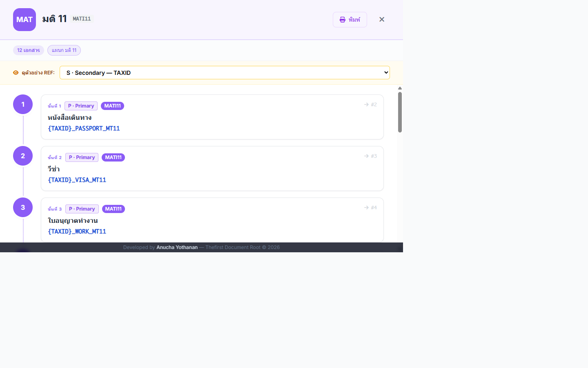Click the พิมพ์ print button
588x368 pixels.
pos(350,20)
